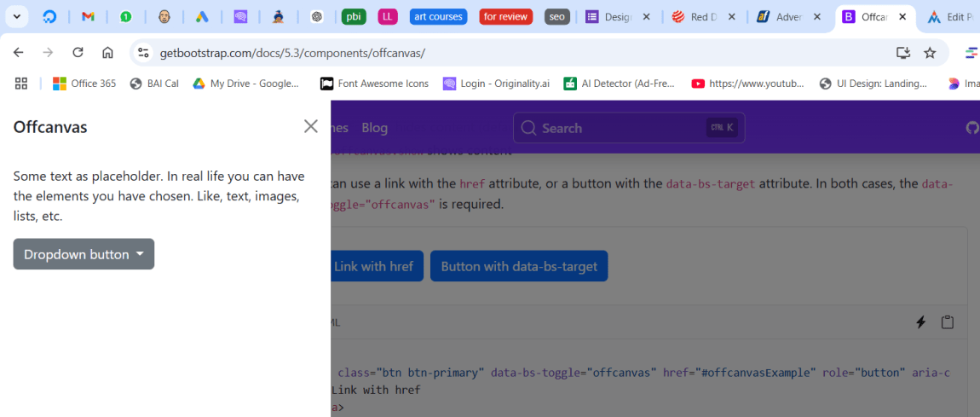Viewport: 980px width, 417px height.
Task: Click the Search docs field
Action: (x=628, y=128)
